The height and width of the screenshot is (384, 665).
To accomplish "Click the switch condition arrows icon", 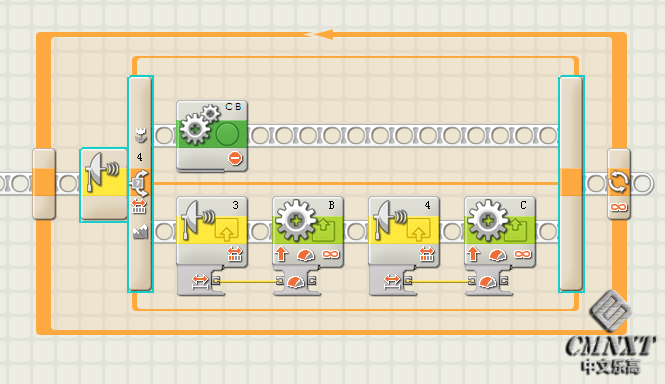I will click(x=140, y=183).
